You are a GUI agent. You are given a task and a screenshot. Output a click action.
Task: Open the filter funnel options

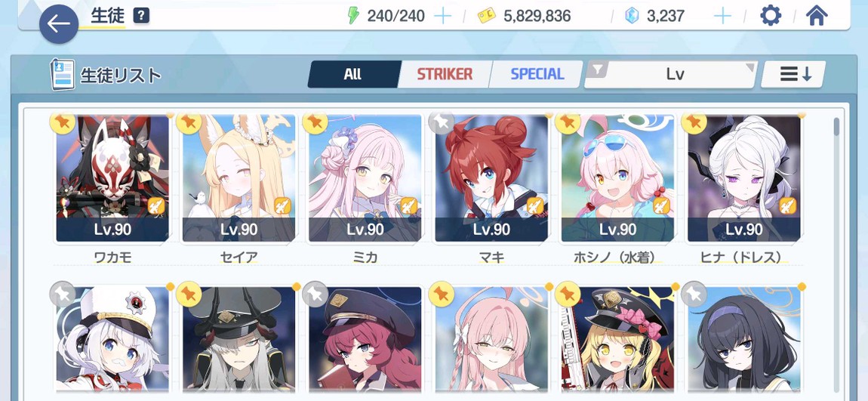[597, 69]
